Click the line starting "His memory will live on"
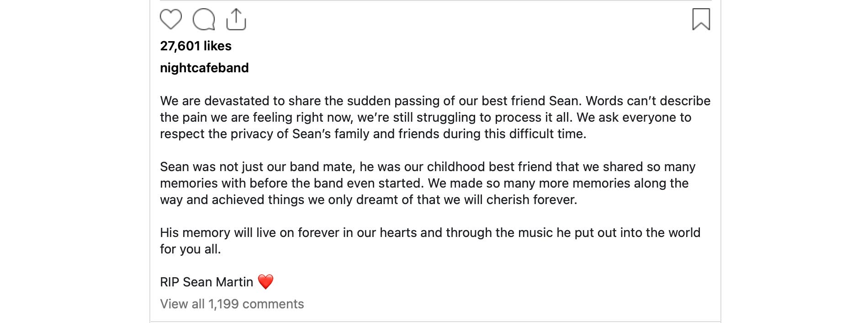Image resolution: width=868 pixels, height=323 pixels. [x=430, y=232]
